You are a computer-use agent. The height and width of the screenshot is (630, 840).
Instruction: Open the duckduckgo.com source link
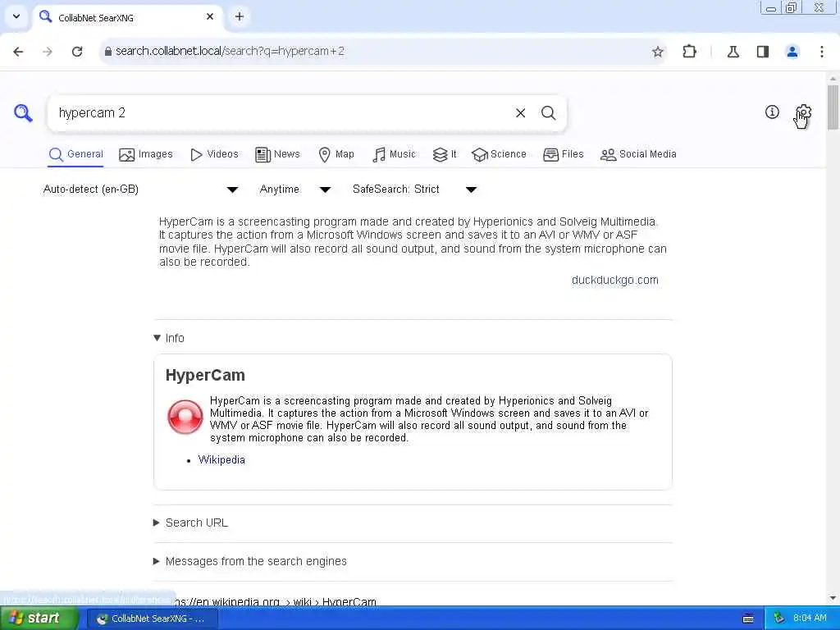coord(615,281)
